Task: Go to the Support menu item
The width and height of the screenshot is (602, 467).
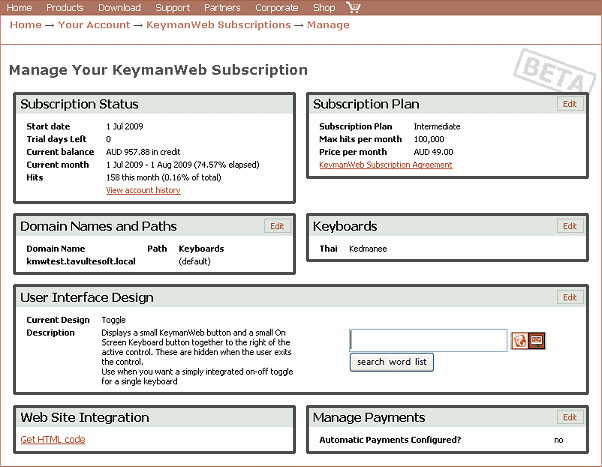Action: pos(172,8)
